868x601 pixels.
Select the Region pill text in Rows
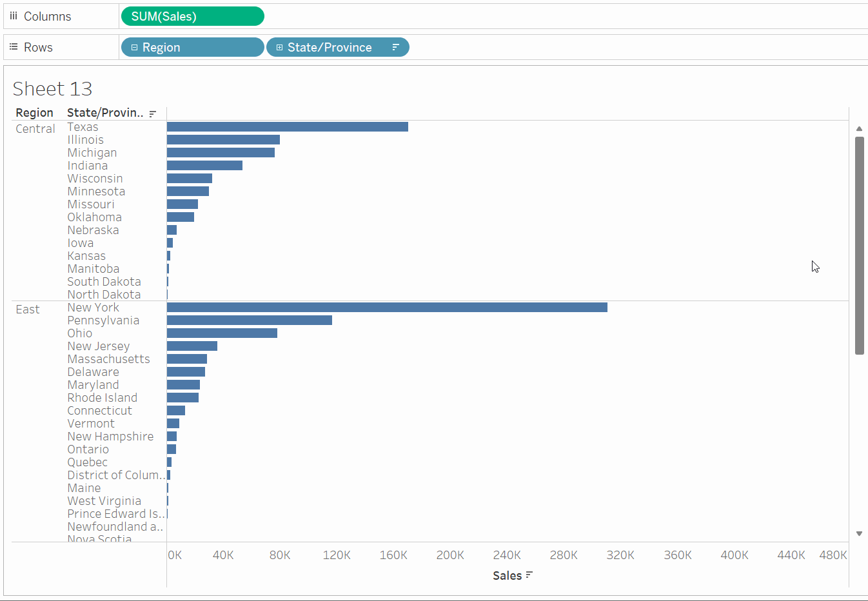pyautogui.click(x=161, y=47)
